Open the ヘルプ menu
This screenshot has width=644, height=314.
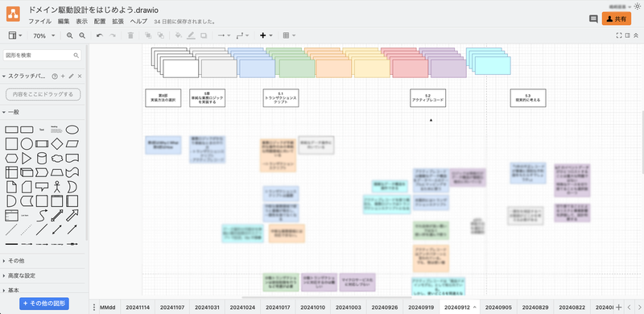click(x=138, y=22)
